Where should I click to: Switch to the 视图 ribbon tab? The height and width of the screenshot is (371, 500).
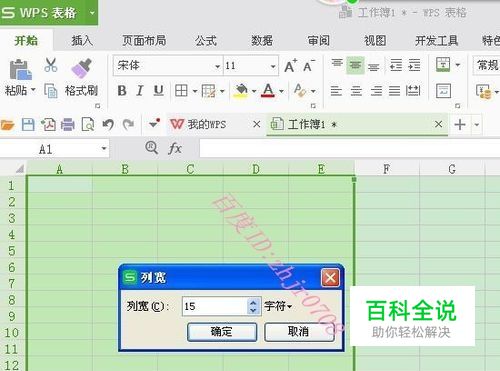[x=375, y=41]
